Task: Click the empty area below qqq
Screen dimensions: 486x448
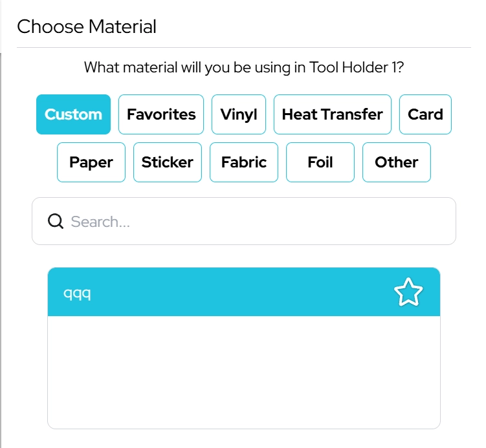Action: pos(244,372)
